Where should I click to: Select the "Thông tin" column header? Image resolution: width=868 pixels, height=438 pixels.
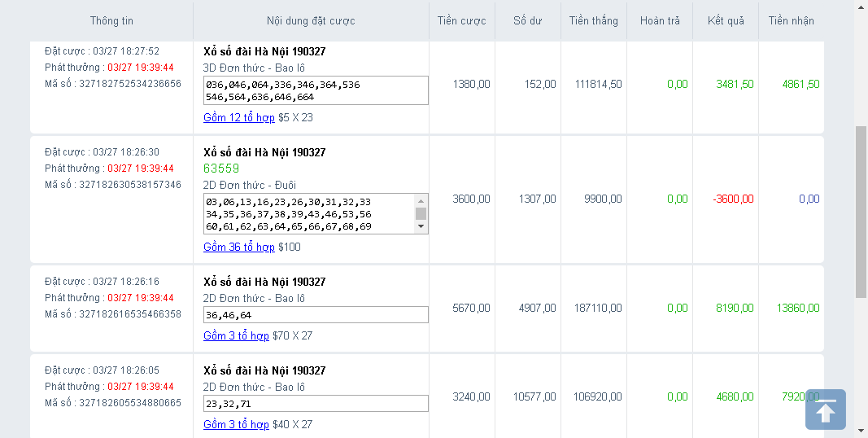(x=112, y=21)
